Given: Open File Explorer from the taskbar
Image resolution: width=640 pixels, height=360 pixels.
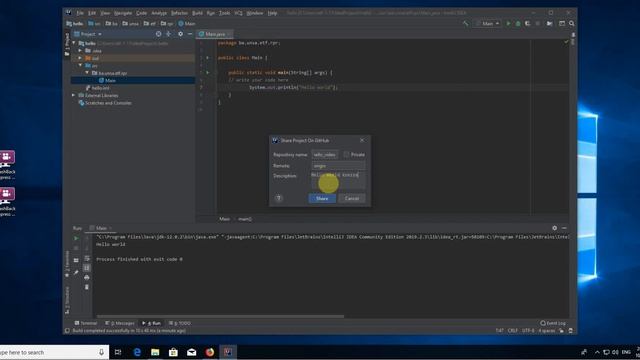Looking at the screenshot, I should click(155, 352).
